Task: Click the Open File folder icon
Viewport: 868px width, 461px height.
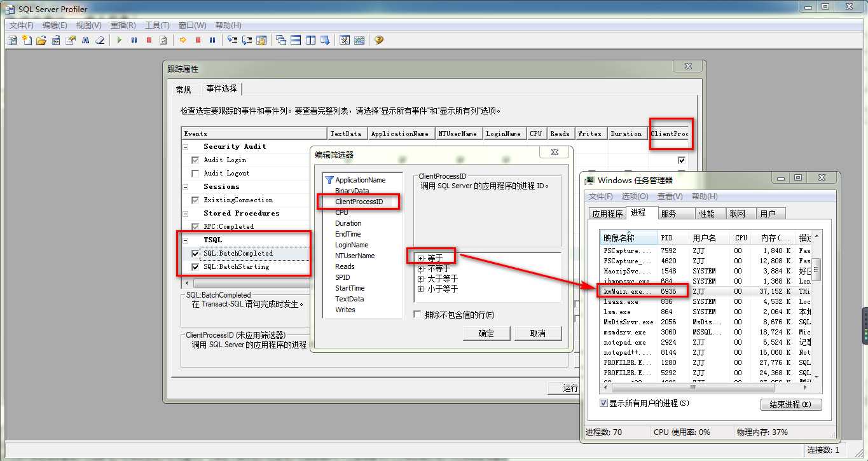Action: (41, 40)
